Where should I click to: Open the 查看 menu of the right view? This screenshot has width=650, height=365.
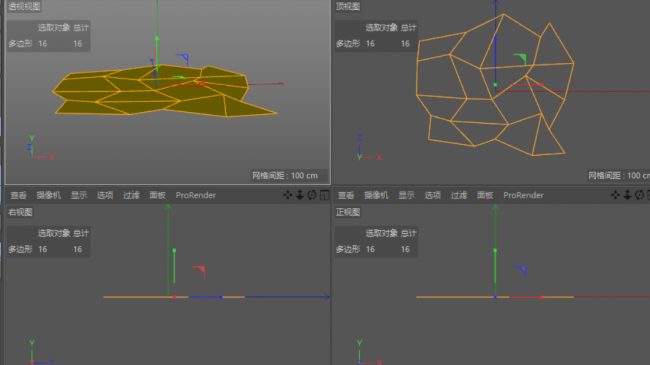19,195
